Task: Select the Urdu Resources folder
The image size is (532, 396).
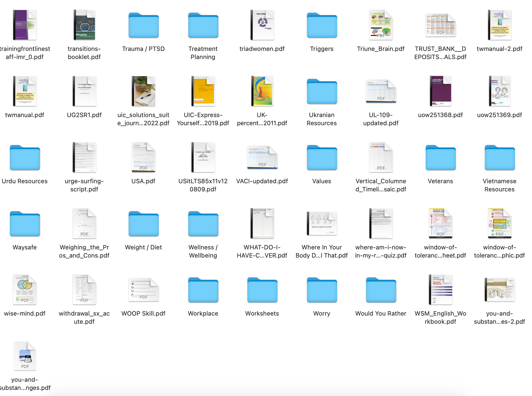Action: tap(25, 158)
